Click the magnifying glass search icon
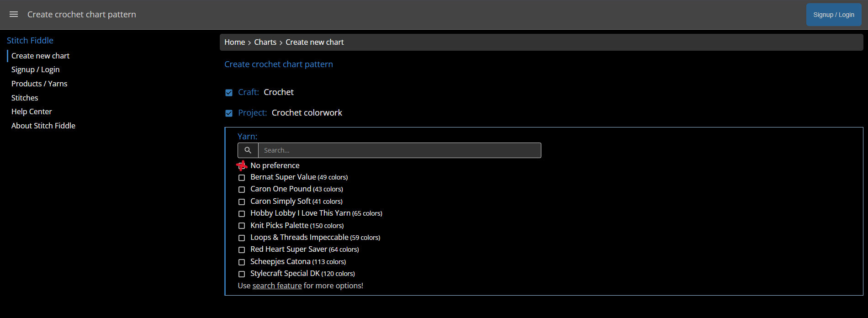The height and width of the screenshot is (318, 868). point(248,150)
